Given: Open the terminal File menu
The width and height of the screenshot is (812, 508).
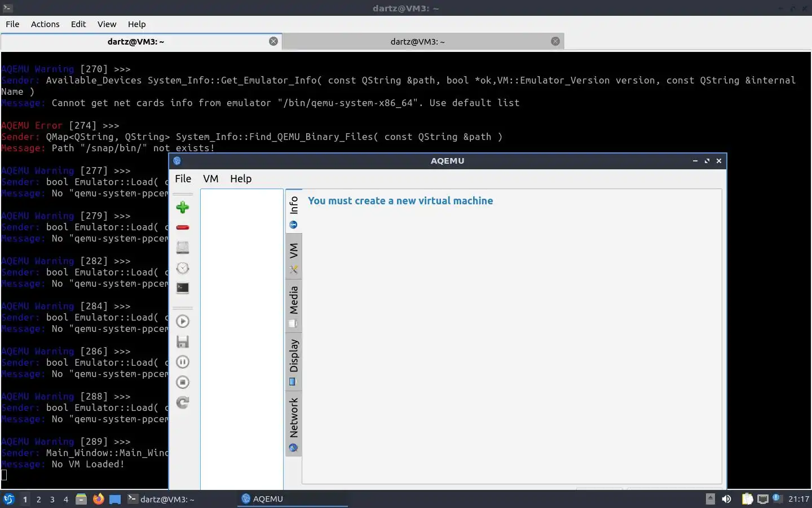Looking at the screenshot, I should click(x=12, y=24).
